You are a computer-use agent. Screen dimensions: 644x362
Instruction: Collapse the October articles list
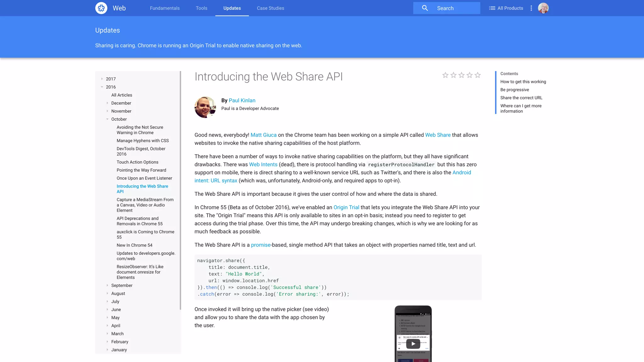pos(107,119)
